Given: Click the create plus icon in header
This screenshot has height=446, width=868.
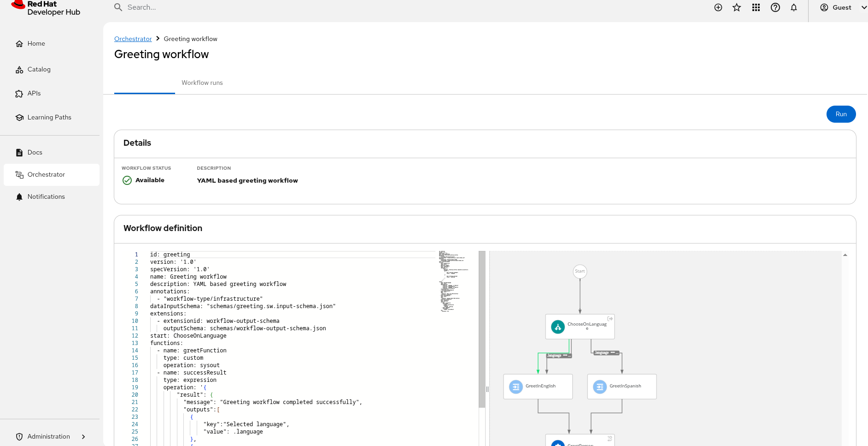Looking at the screenshot, I should 718,7.
